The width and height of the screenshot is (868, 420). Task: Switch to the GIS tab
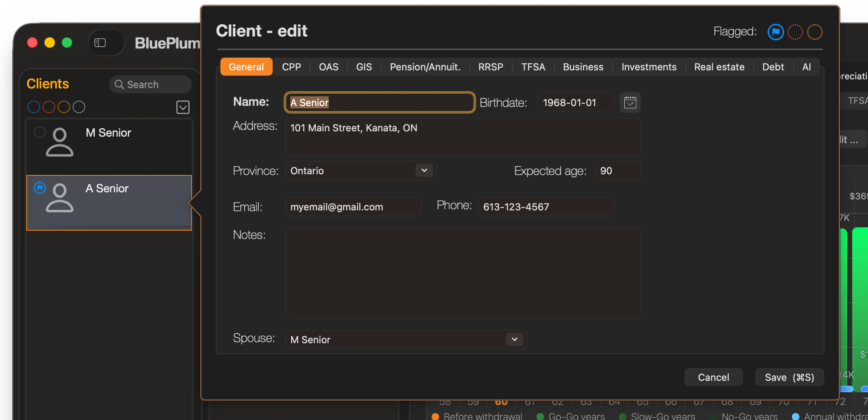364,67
